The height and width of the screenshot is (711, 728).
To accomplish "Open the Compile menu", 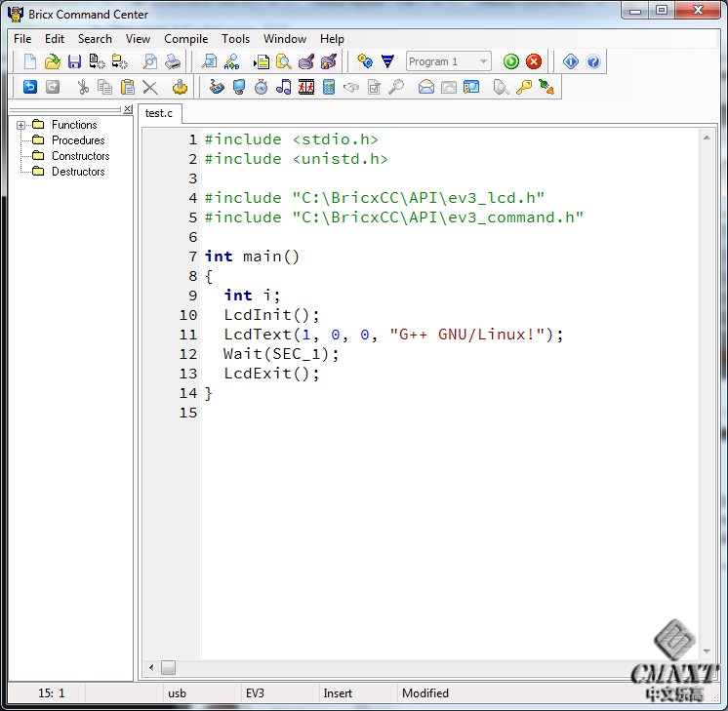I will [x=185, y=39].
